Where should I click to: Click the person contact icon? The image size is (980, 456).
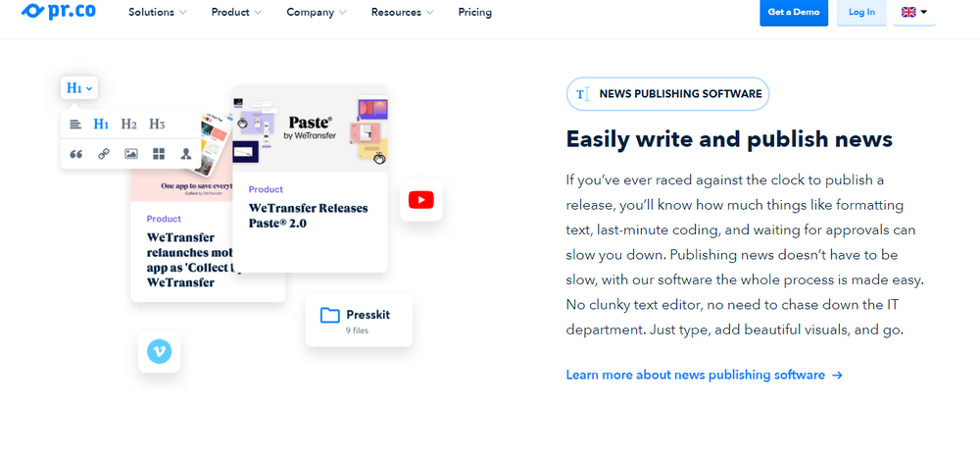(x=185, y=154)
